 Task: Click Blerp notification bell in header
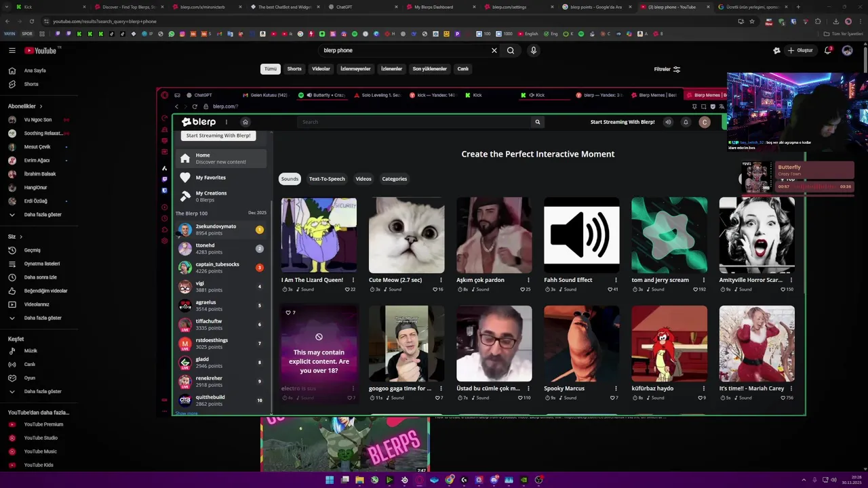click(x=686, y=122)
